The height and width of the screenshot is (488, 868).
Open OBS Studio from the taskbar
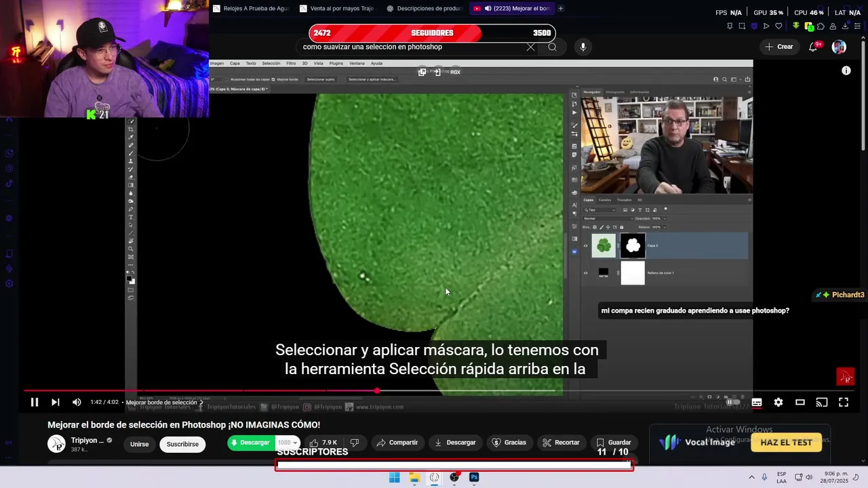(x=454, y=477)
